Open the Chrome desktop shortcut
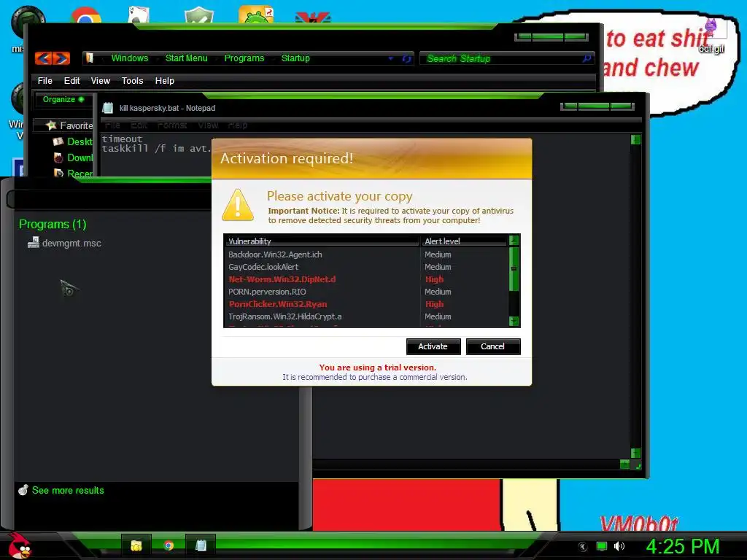Screen dimensions: 747x560 [x=86, y=15]
